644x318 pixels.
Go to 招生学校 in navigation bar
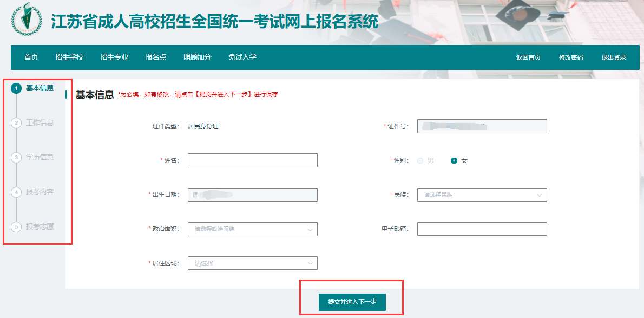point(69,57)
